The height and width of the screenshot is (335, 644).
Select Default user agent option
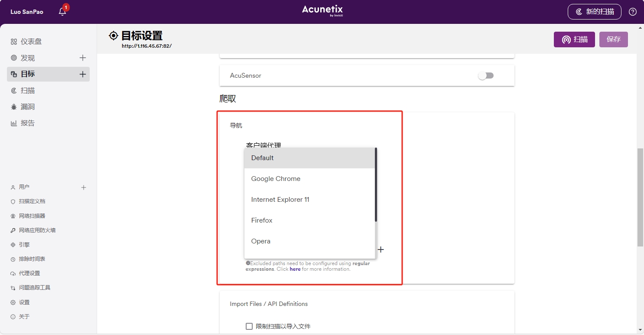coord(309,158)
